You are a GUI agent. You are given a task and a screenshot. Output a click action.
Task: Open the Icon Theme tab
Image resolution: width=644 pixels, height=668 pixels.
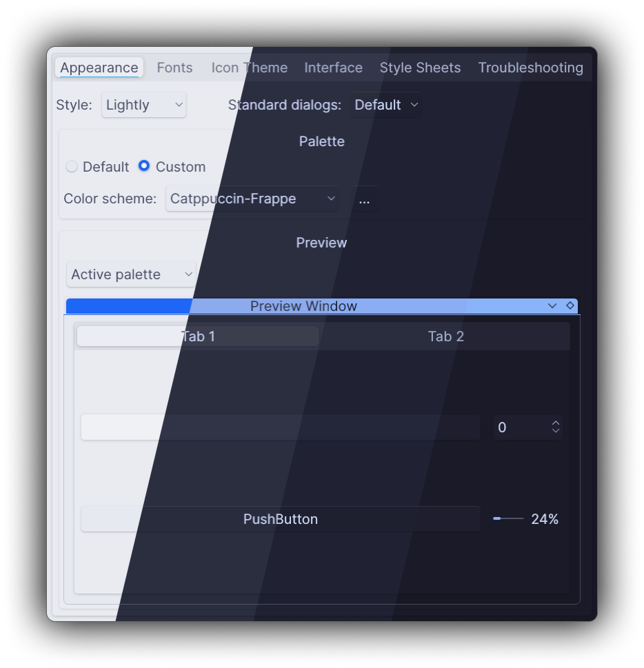tap(250, 68)
